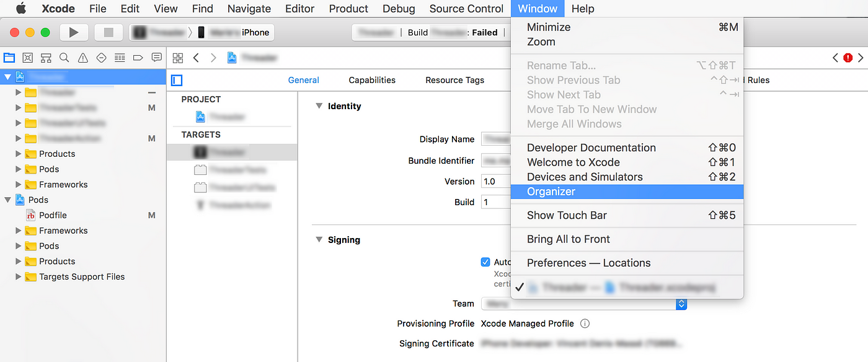
Task: Click the Provisioning Profile info button
Action: pos(585,324)
